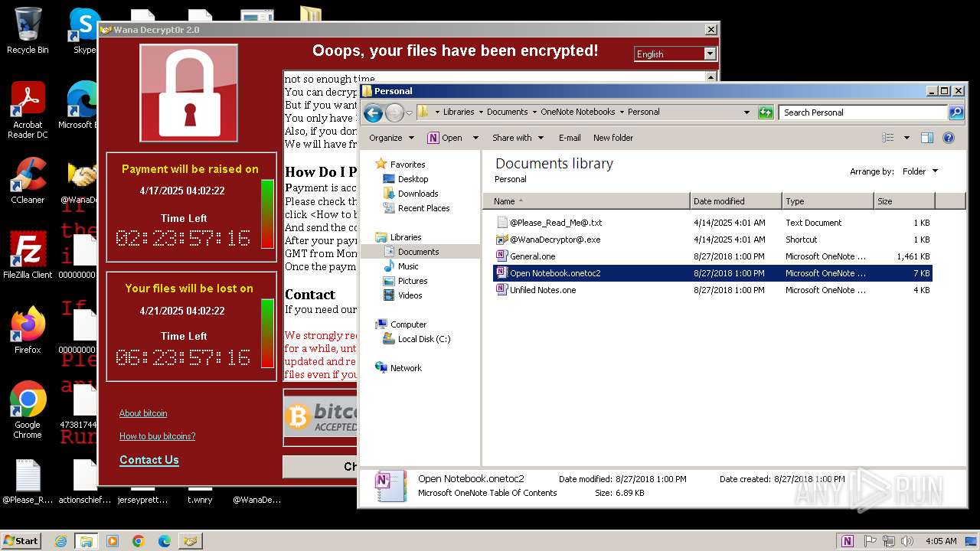Select Videos library in navigation pane
This screenshot has width=980, height=551.
(410, 295)
